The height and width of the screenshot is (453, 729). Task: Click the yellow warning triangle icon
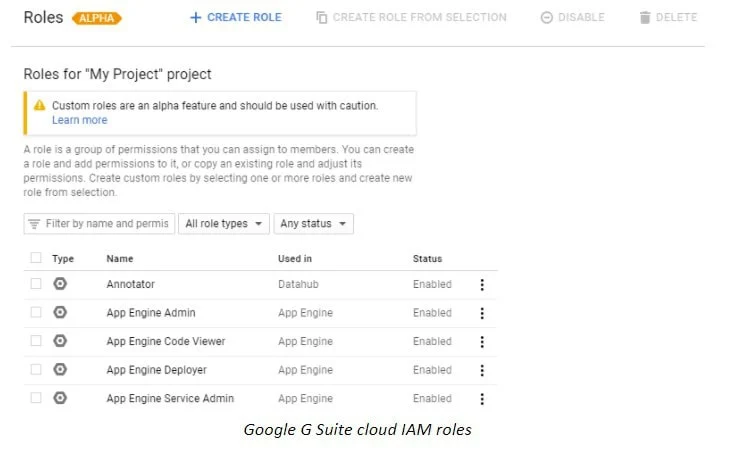point(40,105)
